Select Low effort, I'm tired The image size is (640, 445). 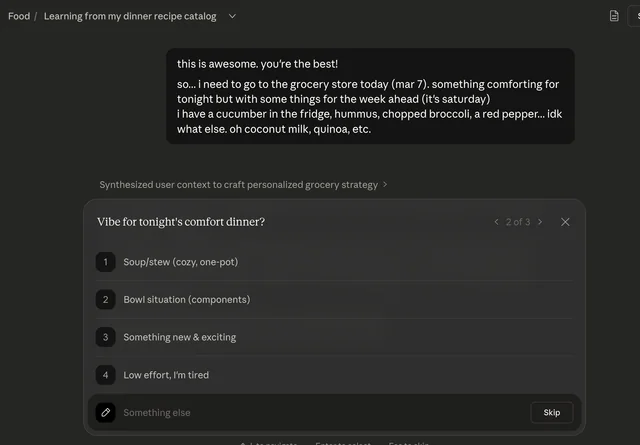pyautogui.click(x=166, y=375)
